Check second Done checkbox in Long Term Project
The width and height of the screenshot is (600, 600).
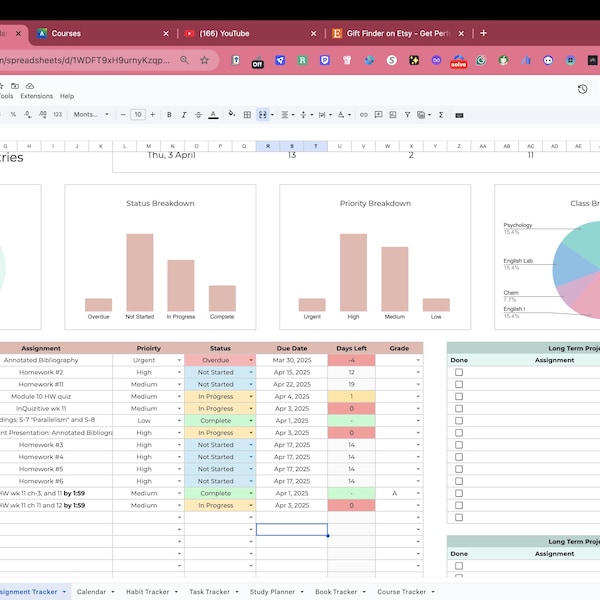(459, 384)
